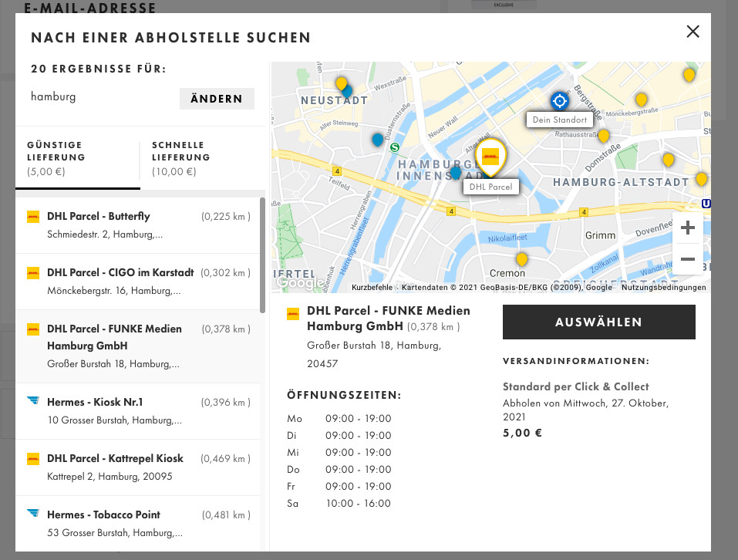This screenshot has width=738, height=560.
Task: Open Kurzbefehle map shortcuts link
Action: point(372,288)
